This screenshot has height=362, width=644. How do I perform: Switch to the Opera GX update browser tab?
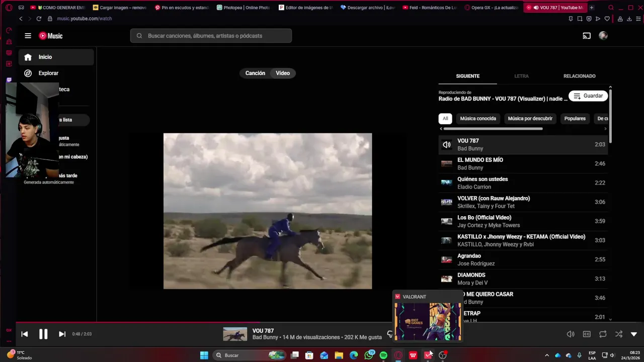tap(491, 8)
